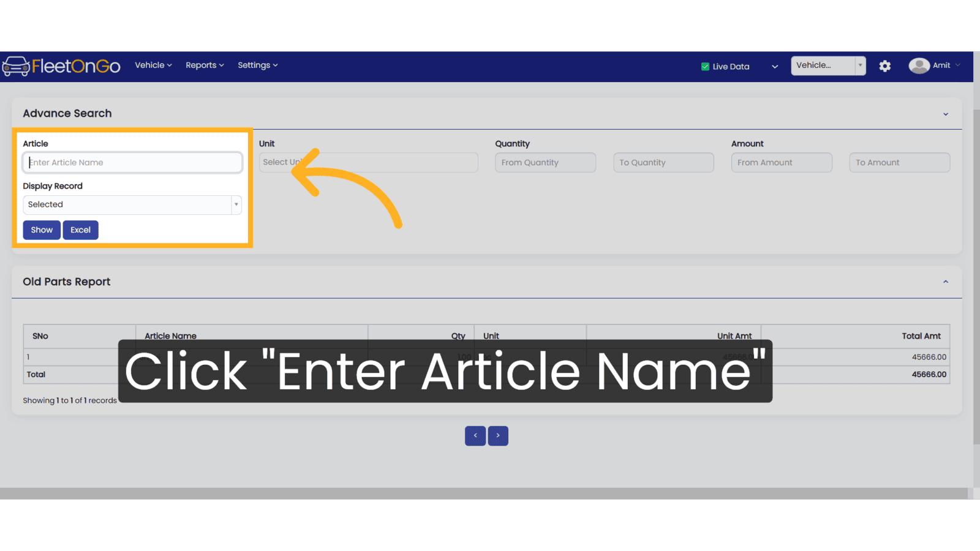Open the Reports menu
This screenshot has height=551, width=980.
[x=205, y=66]
